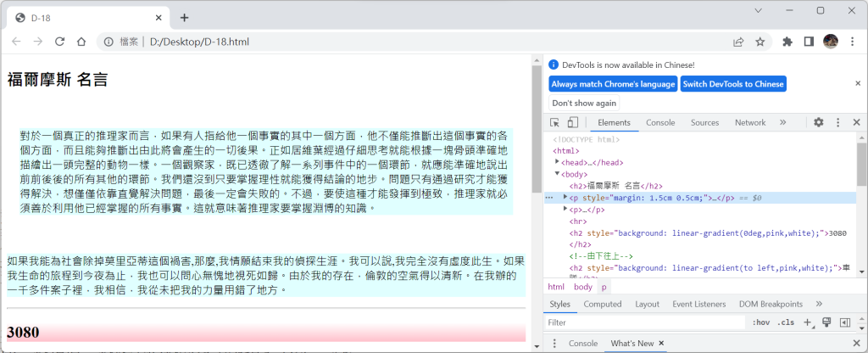Switch to the Console panel tab
The width and height of the screenshot is (868, 353).
(660, 122)
